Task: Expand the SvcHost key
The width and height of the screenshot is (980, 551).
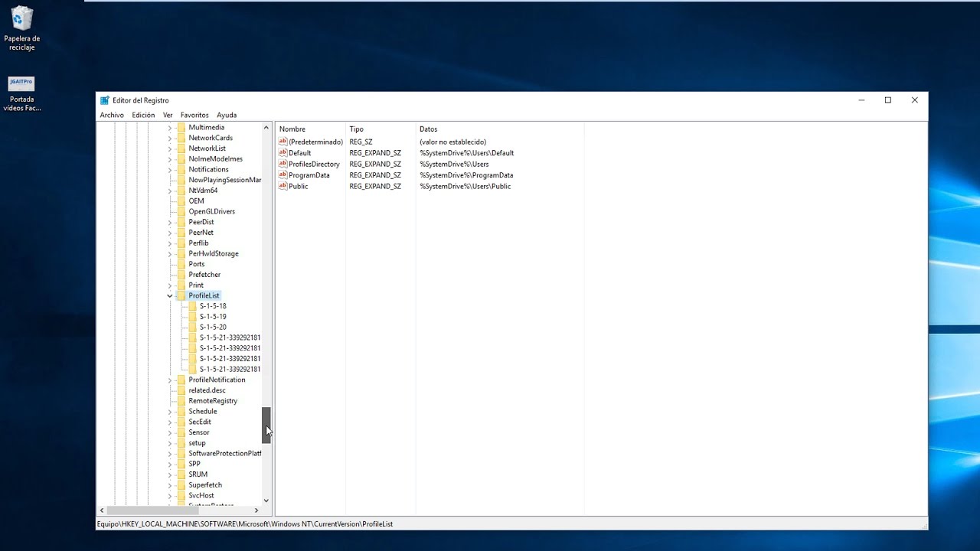Action: (x=170, y=496)
